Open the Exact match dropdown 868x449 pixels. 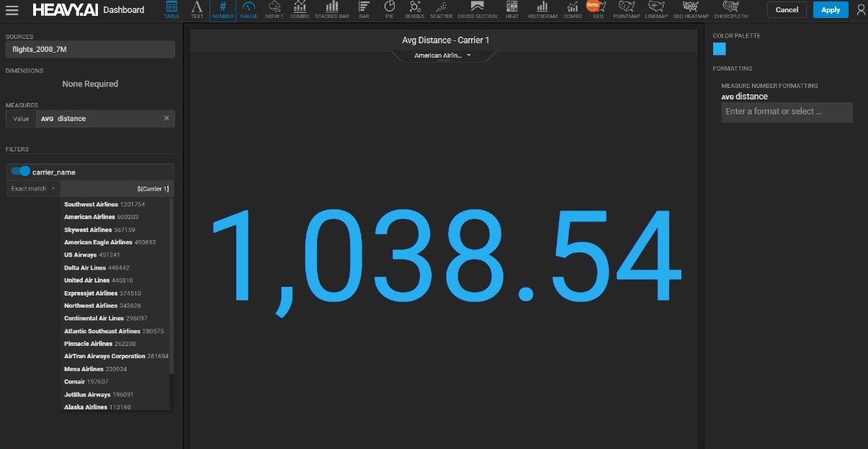click(33, 189)
